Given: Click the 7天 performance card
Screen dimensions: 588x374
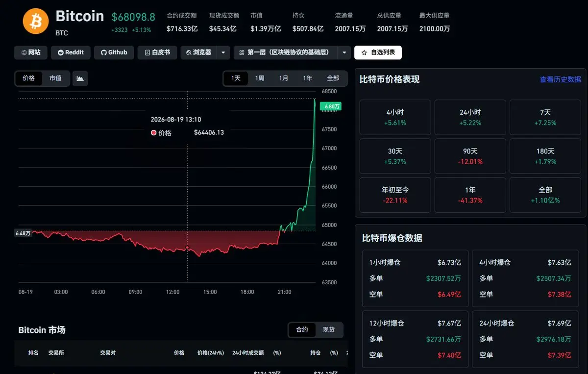Looking at the screenshot, I should click(545, 118).
